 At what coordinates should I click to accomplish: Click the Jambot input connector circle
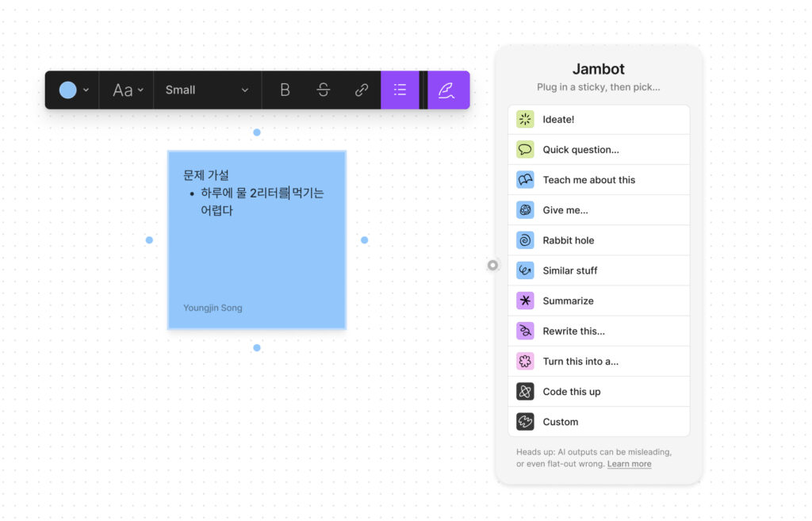tap(492, 265)
